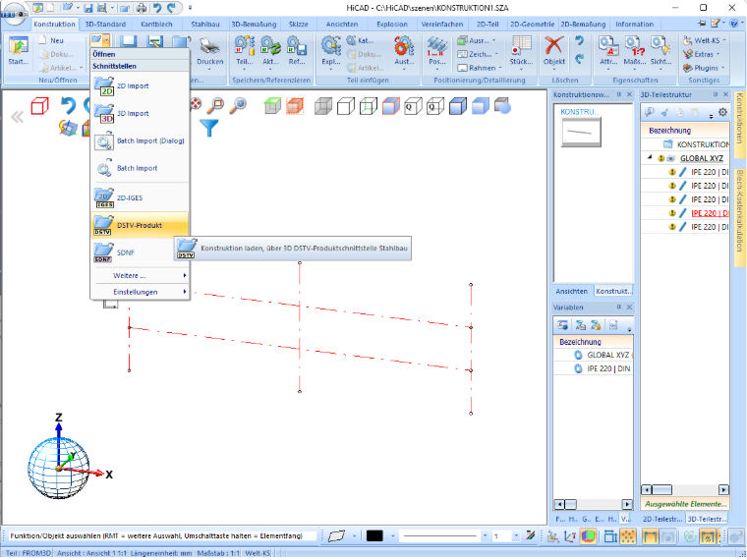Click the KONSTRU... view thumbnail
The width and height of the screenshot is (747, 560).
581,133
